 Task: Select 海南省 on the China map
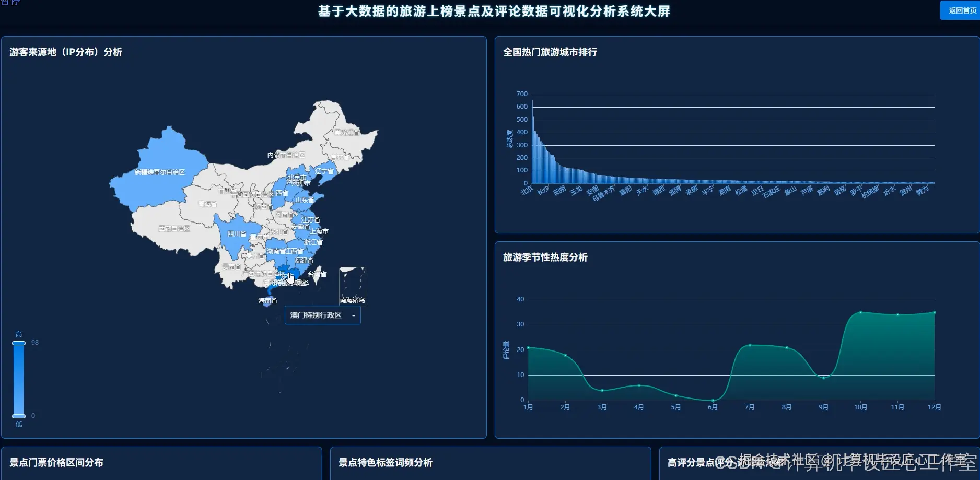[267, 301]
